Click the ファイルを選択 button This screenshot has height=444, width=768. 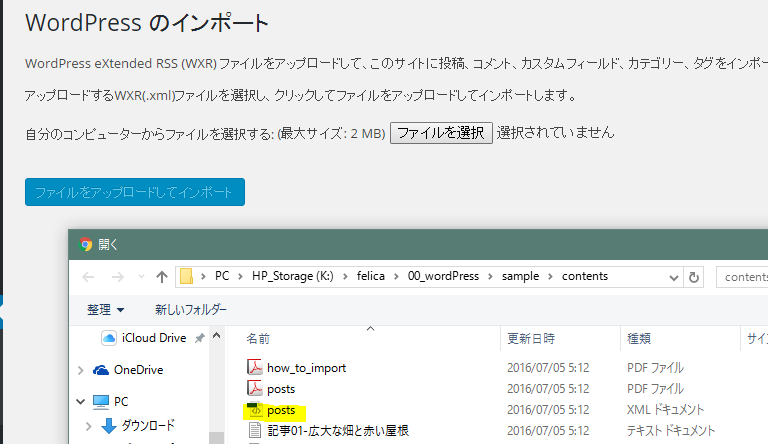click(441, 133)
